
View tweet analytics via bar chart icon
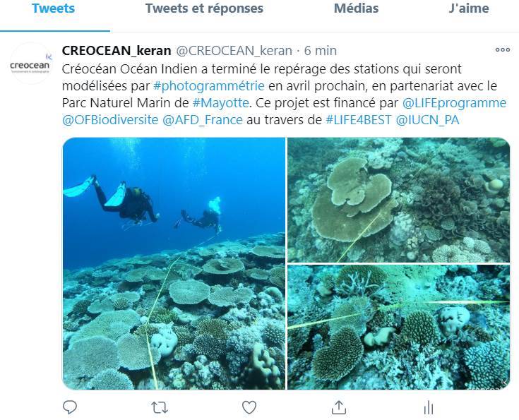pos(429,407)
